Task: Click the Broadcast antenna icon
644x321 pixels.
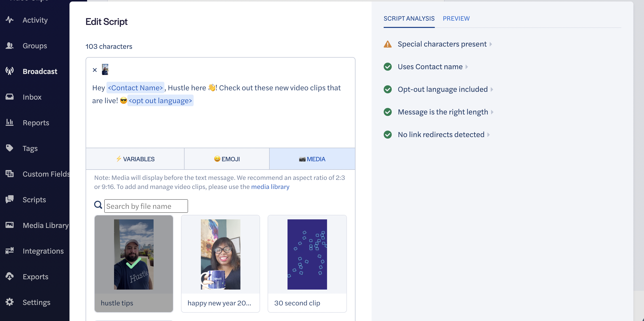Action: click(10, 71)
